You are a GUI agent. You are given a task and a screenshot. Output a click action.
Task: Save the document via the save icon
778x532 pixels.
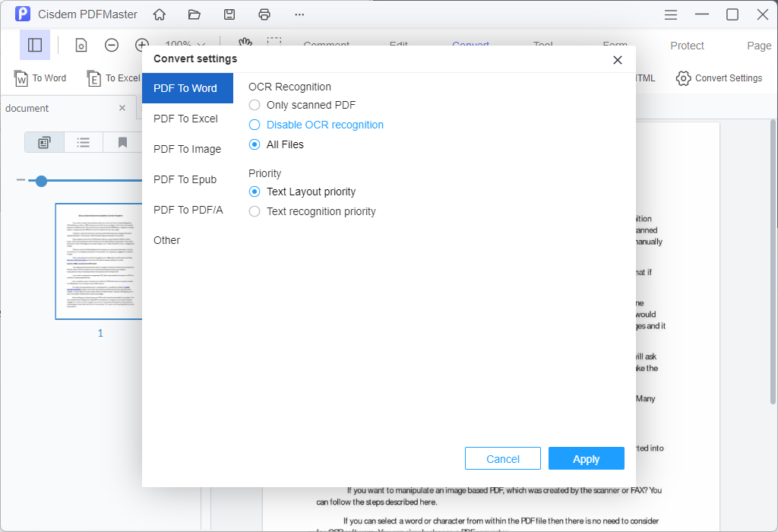(229, 14)
